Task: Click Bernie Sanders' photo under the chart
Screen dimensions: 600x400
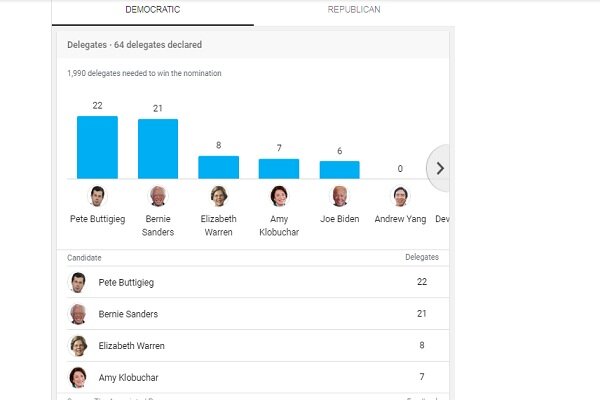Action: pyautogui.click(x=158, y=196)
